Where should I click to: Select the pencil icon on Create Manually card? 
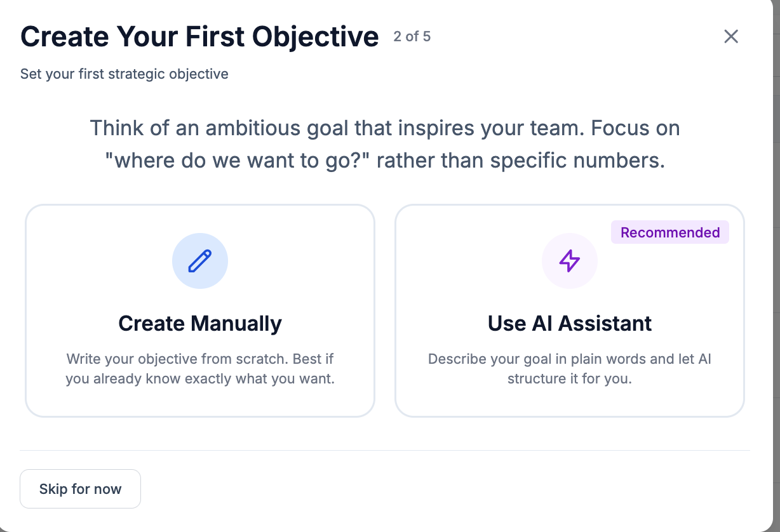coord(200,260)
